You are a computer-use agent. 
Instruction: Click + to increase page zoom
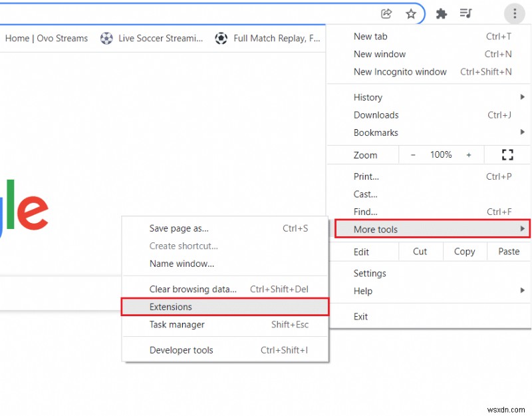tap(469, 154)
